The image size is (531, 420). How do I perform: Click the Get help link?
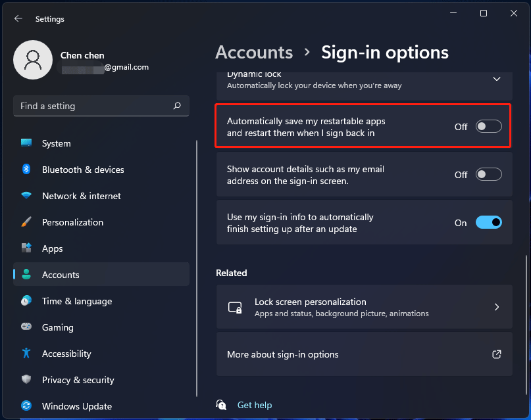254,405
